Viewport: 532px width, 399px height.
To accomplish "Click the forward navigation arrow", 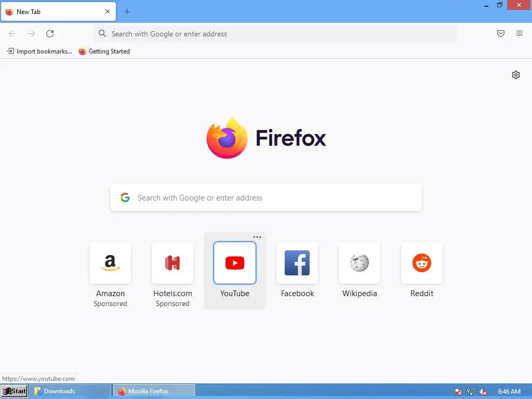I will [31, 34].
